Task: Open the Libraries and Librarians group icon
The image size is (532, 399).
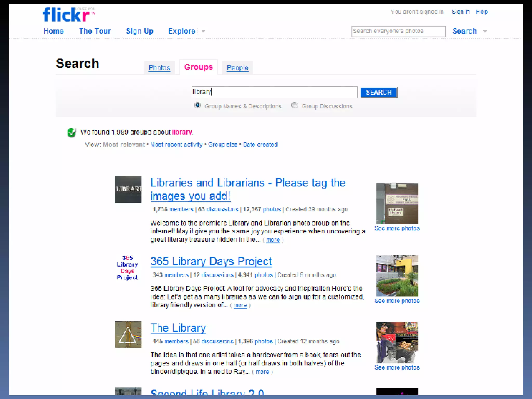Action: (128, 189)
